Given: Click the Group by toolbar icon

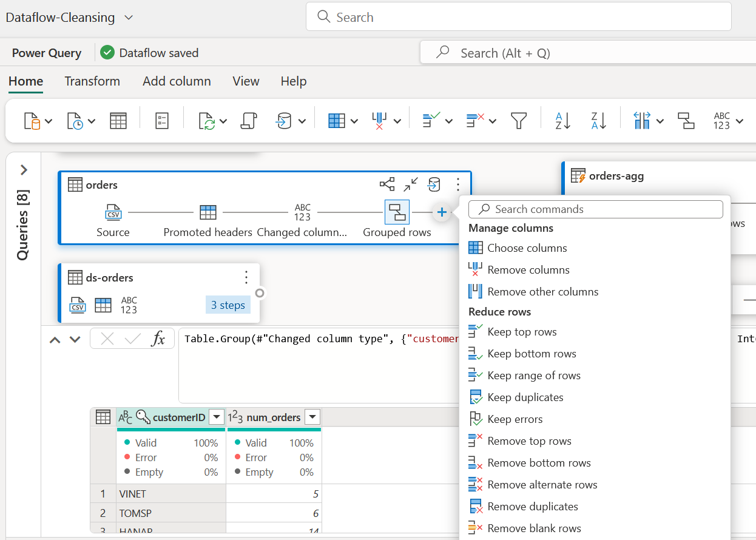Looking at the screenshot, I should click(686, 121).
